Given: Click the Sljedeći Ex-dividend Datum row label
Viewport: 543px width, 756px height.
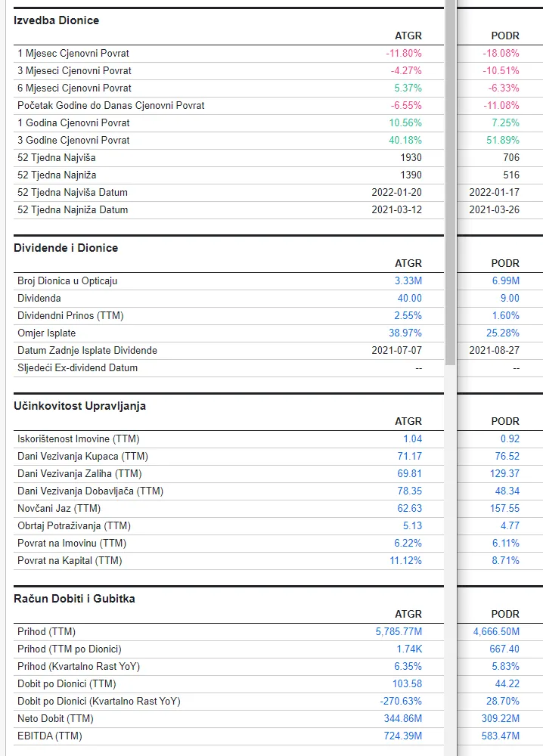Looking at the screenshot, I should tap(78, 368).
